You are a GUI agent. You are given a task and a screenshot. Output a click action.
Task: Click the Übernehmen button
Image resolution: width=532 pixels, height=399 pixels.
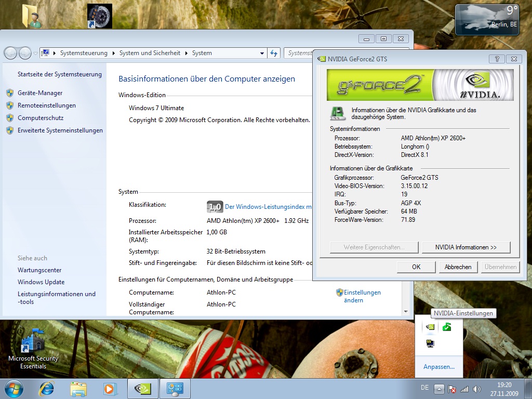coord(500,267)
